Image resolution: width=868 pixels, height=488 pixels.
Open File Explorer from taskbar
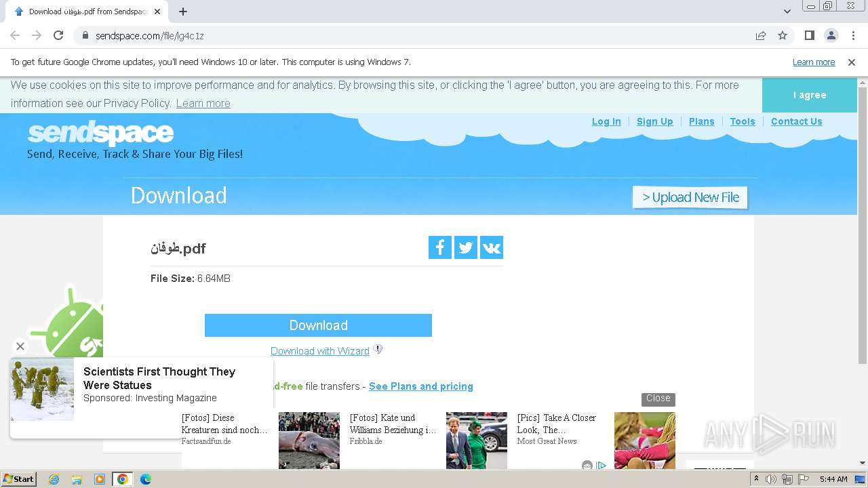pyautogui.click(x=77, y=479)
